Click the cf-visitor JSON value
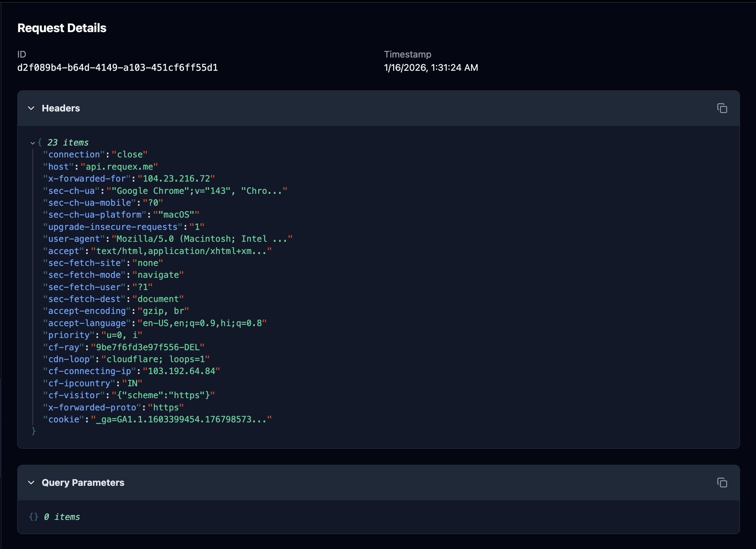This screenshot has height=549, width=756. (164, 395)
